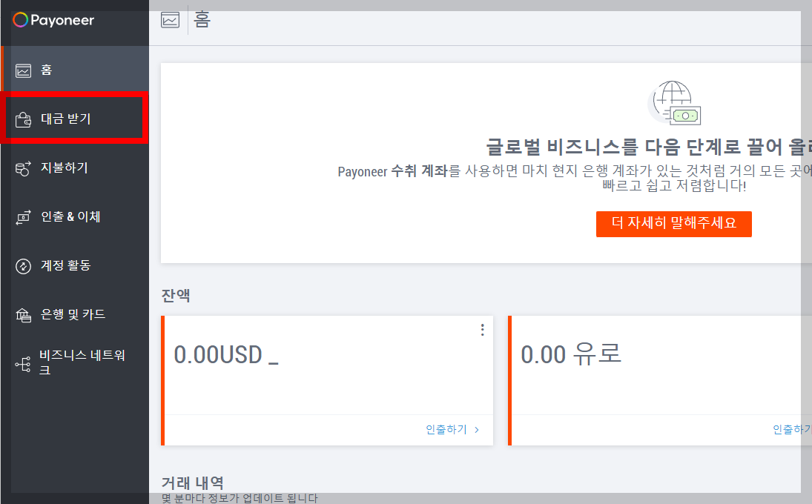Open the 대금 받기 sidebar icon
This screenshot has width=812, height=504.
(23, 118)
